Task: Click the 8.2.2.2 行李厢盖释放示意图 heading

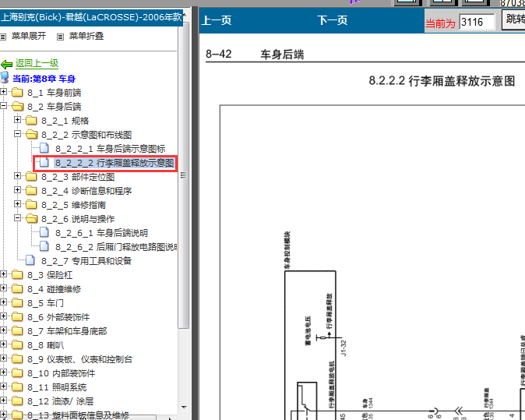Action: pyautogui.click(x=442, y=81)
